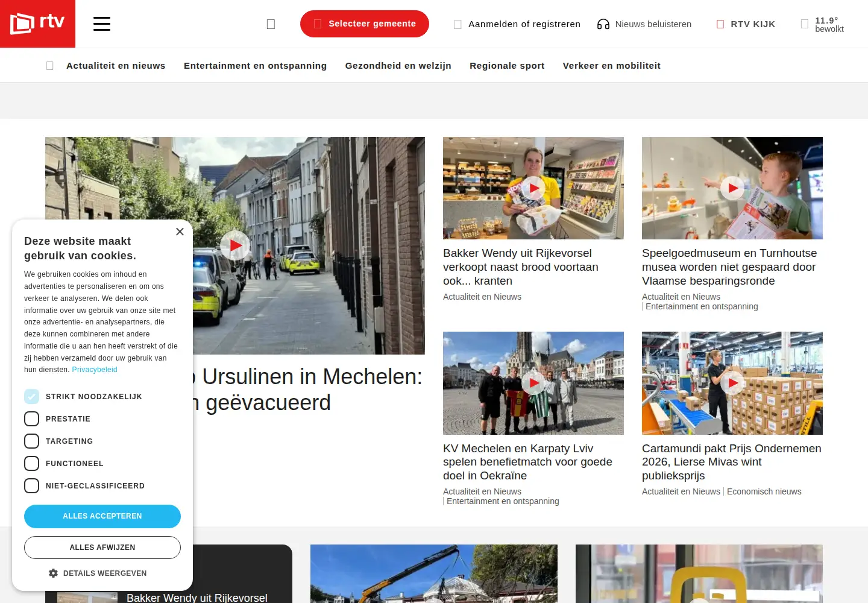
Task: Click the home icon in the category bar
Action: click(x=50, y=66)
